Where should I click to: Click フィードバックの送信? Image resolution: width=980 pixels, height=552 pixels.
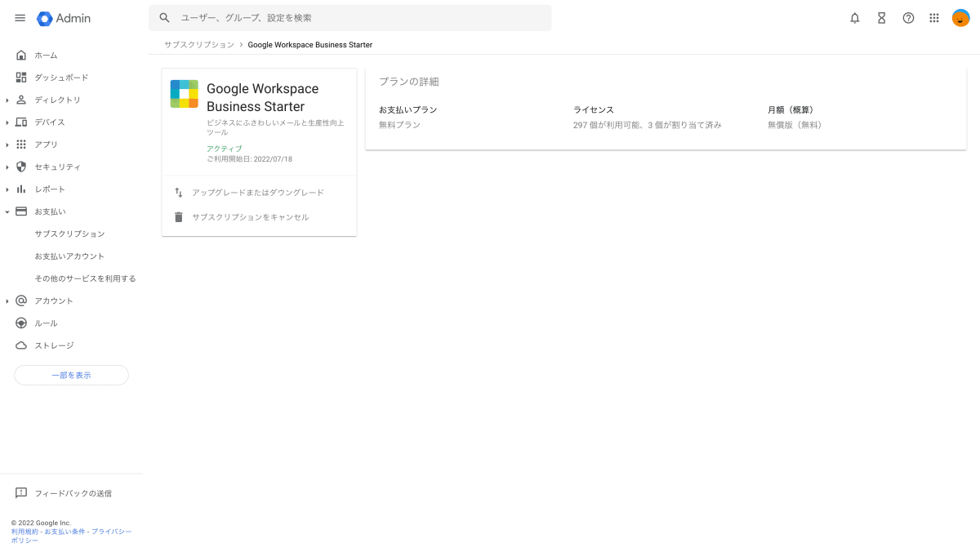pos(73,493)
